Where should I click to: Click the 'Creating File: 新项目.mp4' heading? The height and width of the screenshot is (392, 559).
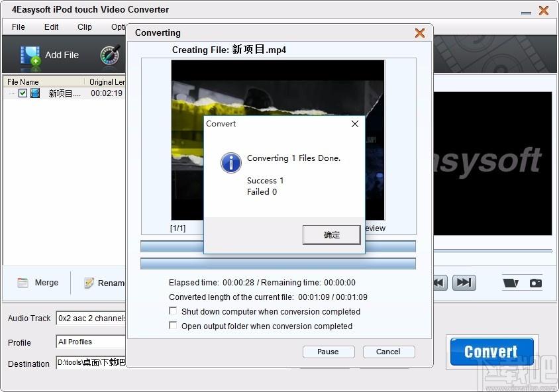point(229,50)
